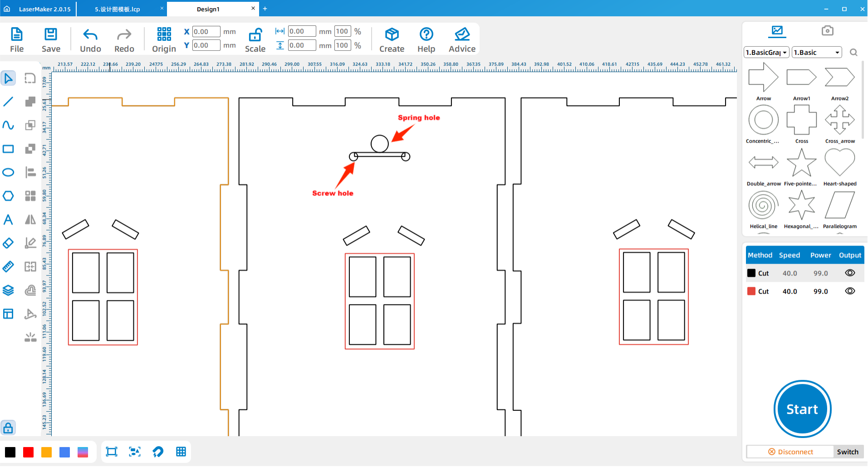Click the red Cut layer speed 40.0
This screenshot has height=467, width=868.
tap(790, 291)
